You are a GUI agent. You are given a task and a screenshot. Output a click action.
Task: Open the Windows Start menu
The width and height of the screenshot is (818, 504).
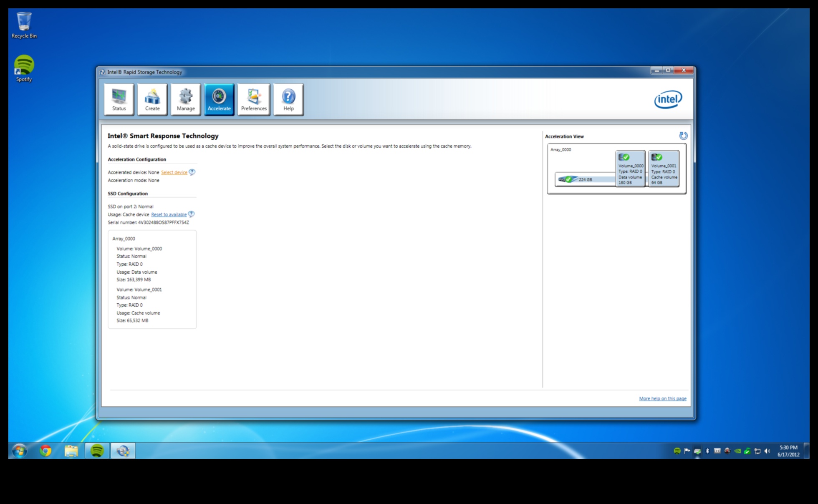click(x=20, y=451)
